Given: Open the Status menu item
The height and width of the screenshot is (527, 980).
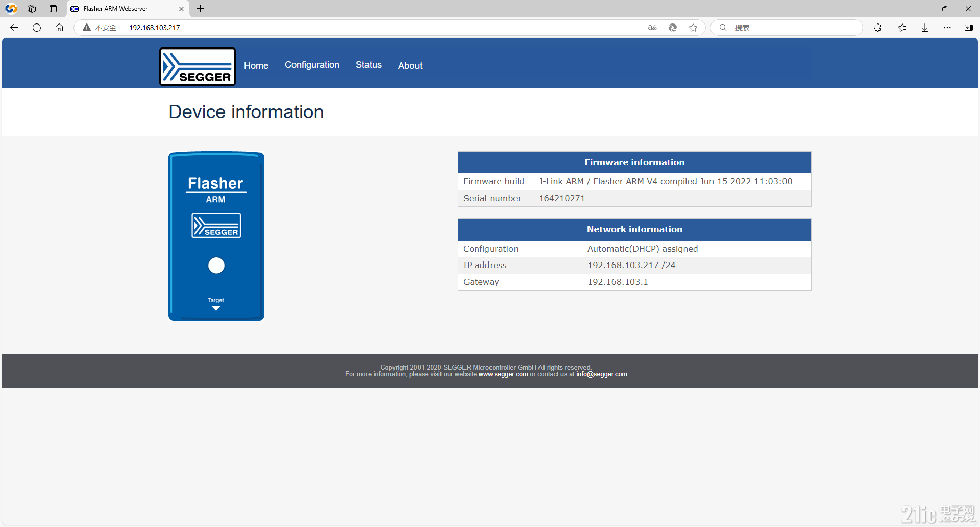Looking at the screenshot, I should coord(369,65).
